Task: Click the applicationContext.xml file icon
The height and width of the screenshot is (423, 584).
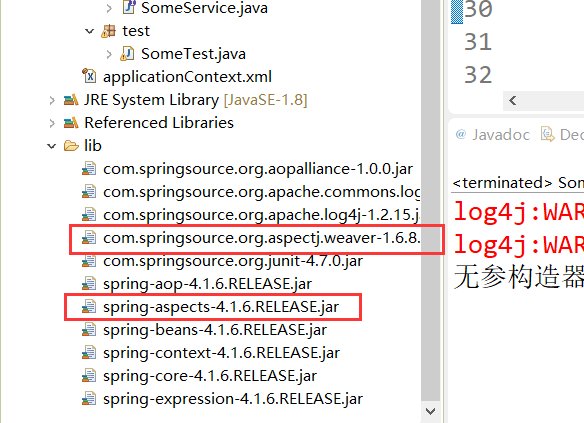Action: click(89, 76)
